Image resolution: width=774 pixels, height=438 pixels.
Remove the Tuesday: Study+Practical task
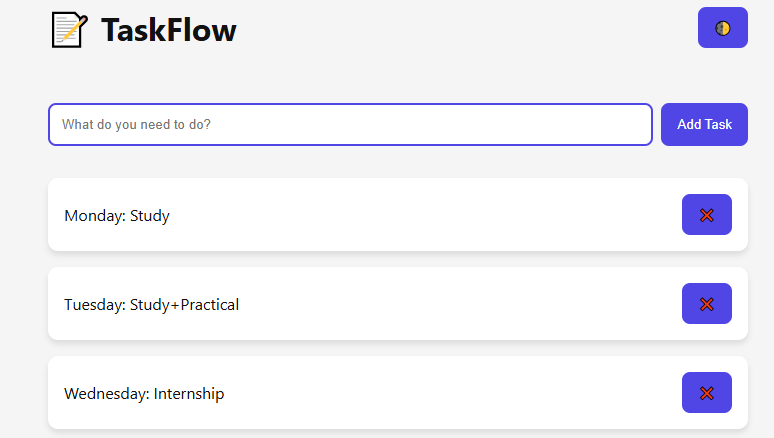(707, 304)
